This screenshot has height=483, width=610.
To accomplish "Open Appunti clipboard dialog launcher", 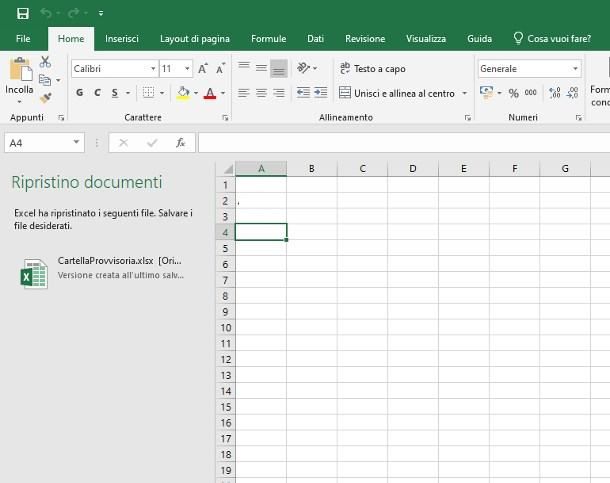I will click(x=61, y=118).
